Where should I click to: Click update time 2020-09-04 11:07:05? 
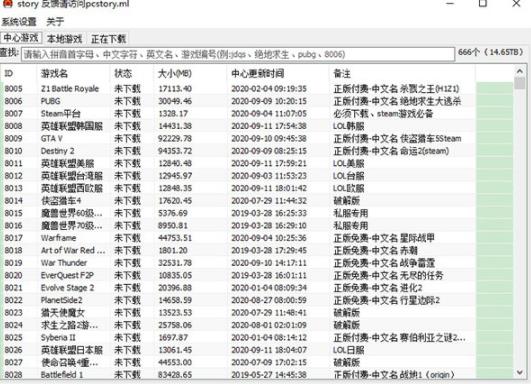(269, 113)
